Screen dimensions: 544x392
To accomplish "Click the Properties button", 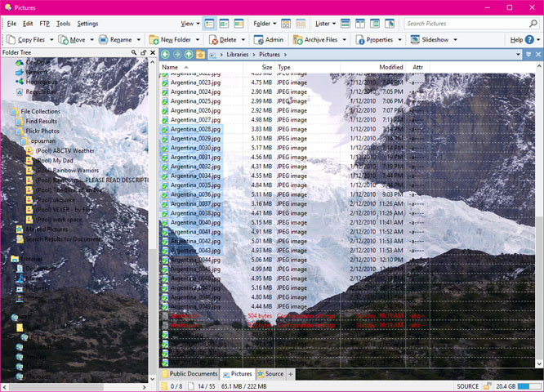I will tap(374, 40).
